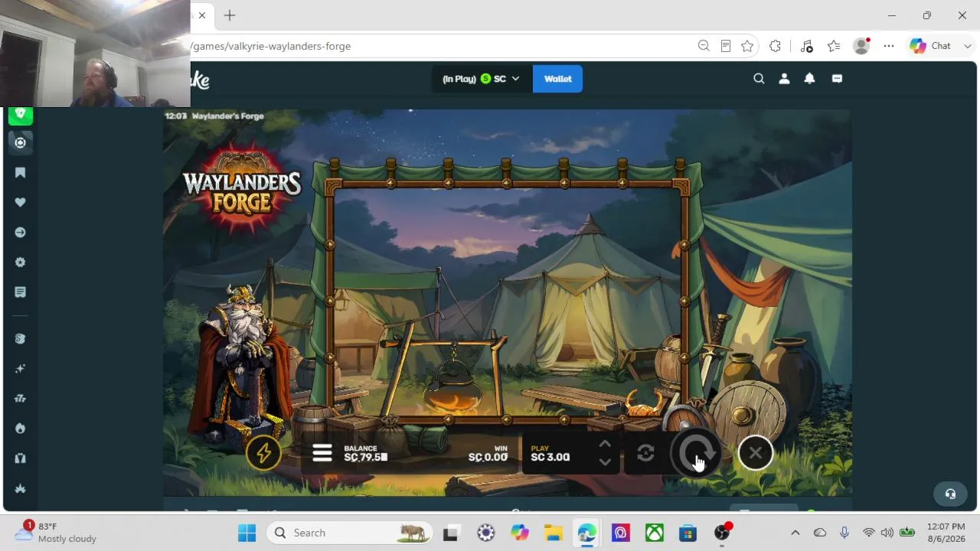Click the badge gear icon in sidebar
The height and width of the screenshot is (551, 980).
pyautogui.click(x=21, y=262)
